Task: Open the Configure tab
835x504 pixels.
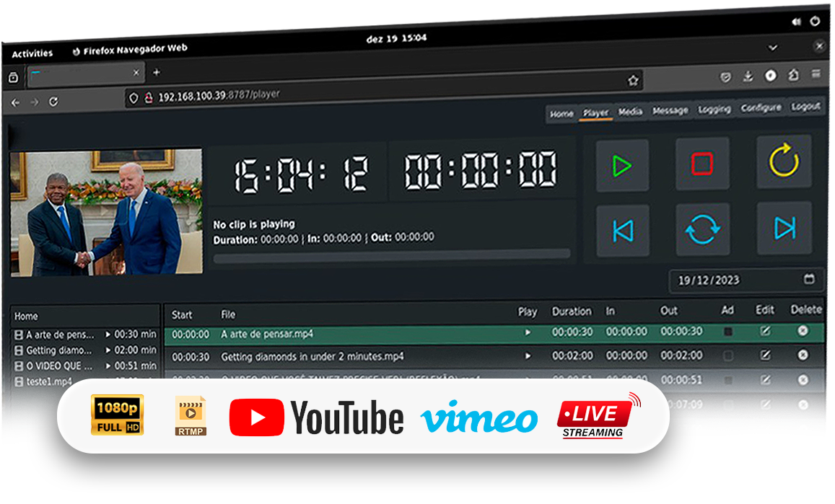Action: point(761,107)
